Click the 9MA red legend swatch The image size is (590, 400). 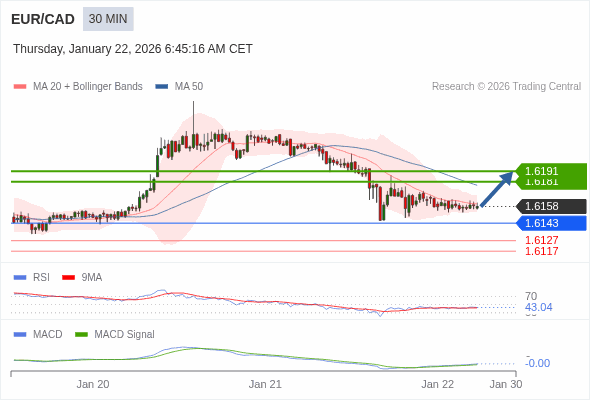68,278
